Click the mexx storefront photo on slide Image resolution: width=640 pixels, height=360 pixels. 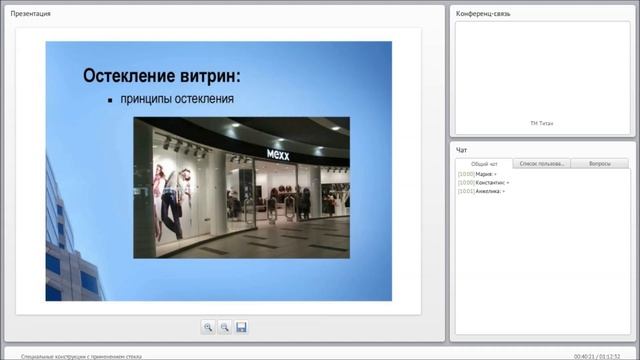tap(241, 188)
